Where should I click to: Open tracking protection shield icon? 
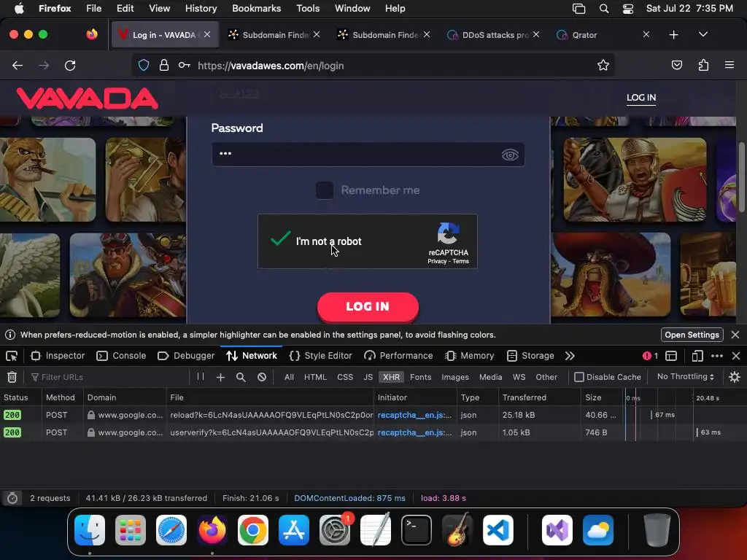[144, 65]
